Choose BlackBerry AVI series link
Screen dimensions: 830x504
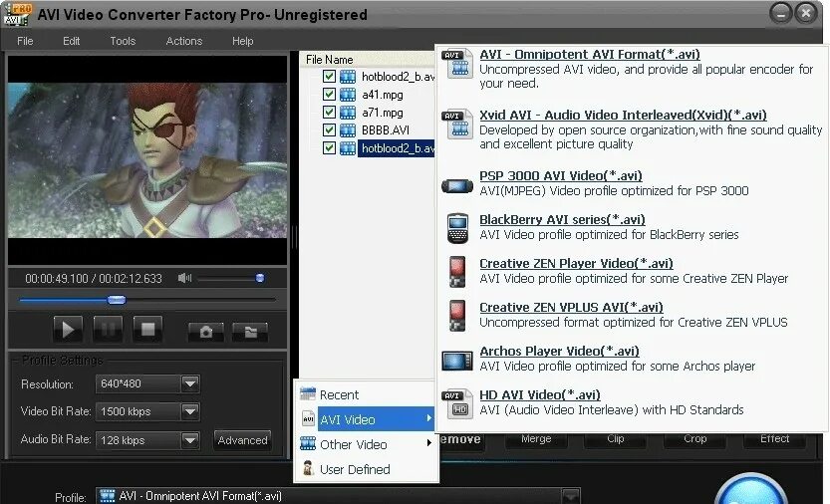562,220
